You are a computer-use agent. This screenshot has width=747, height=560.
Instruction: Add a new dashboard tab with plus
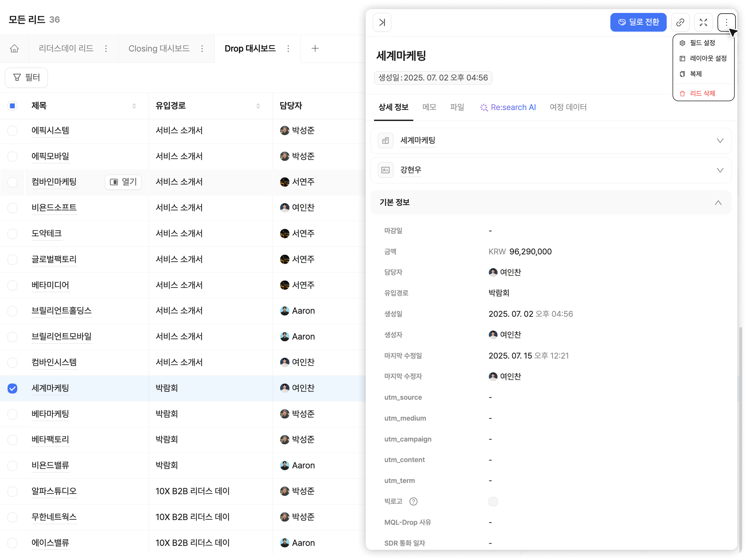tap(315, 49)
